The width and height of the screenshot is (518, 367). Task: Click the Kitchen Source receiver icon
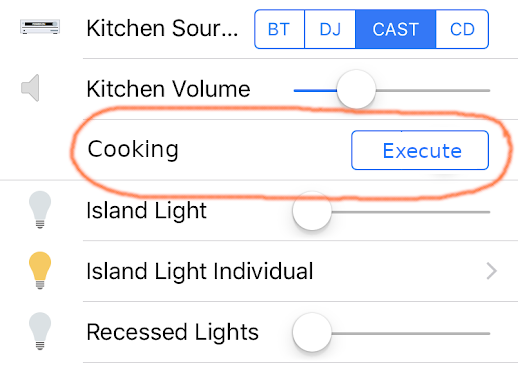tap(40, 27)
